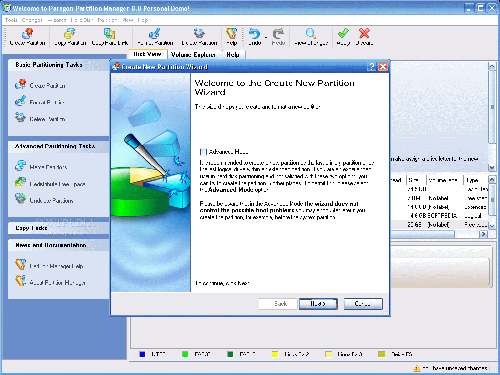Click the Create Partition icon under Basic Partitioning Tasks

click(x=20, y=84)
